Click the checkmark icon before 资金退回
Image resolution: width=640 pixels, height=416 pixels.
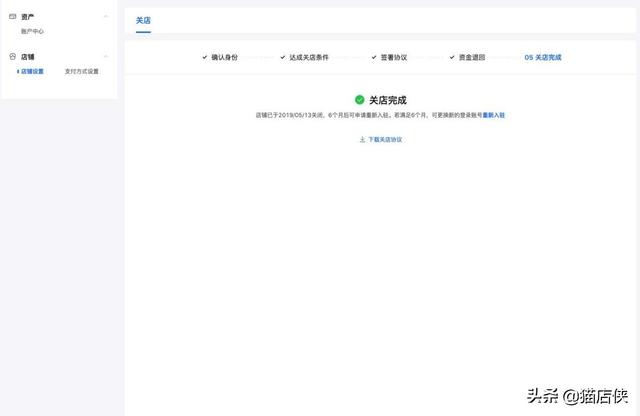click(451, 58)
